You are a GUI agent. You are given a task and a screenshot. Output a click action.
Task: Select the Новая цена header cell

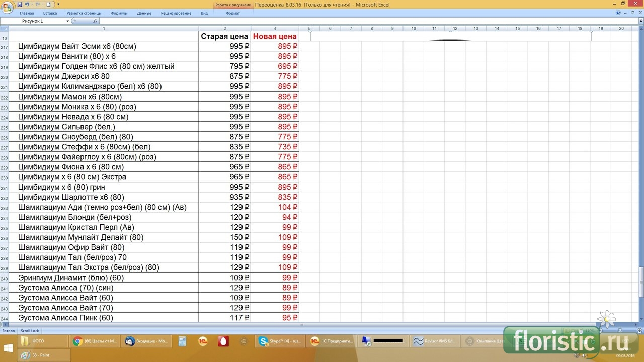point(275,36)
